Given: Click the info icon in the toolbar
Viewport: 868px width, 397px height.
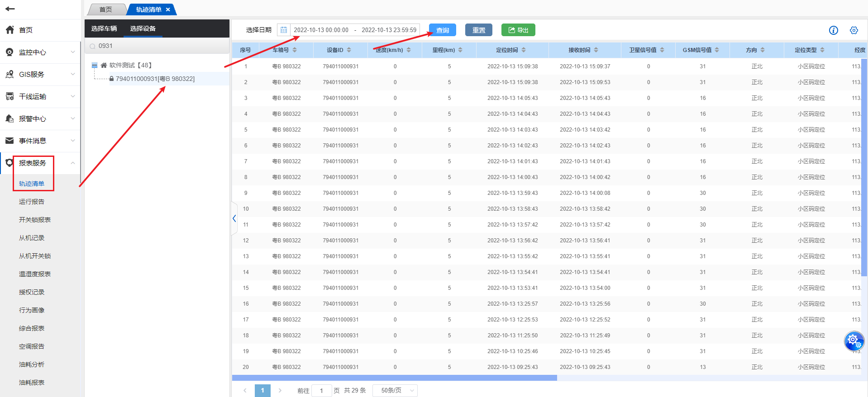Looking at the screenshot, I should pos(833,30).
